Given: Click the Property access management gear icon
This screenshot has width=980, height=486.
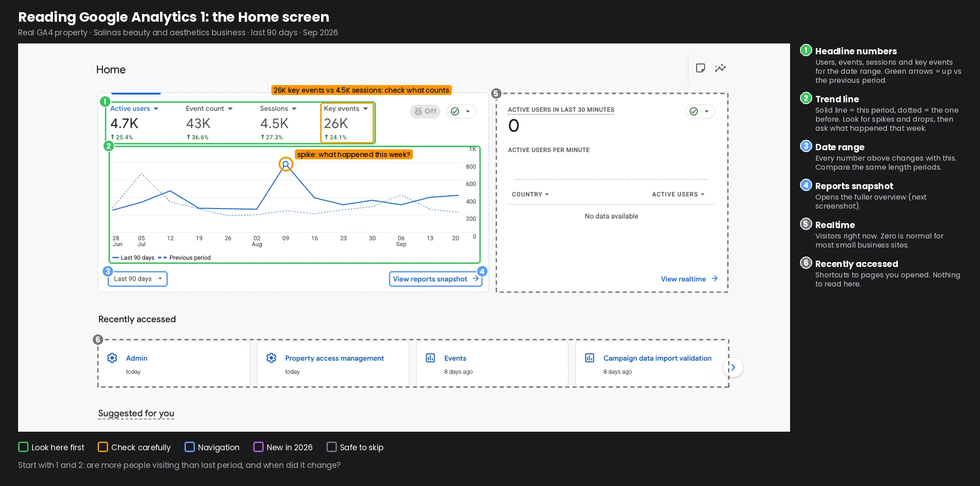Looking at the screenshot, I should tap(271, 358).
